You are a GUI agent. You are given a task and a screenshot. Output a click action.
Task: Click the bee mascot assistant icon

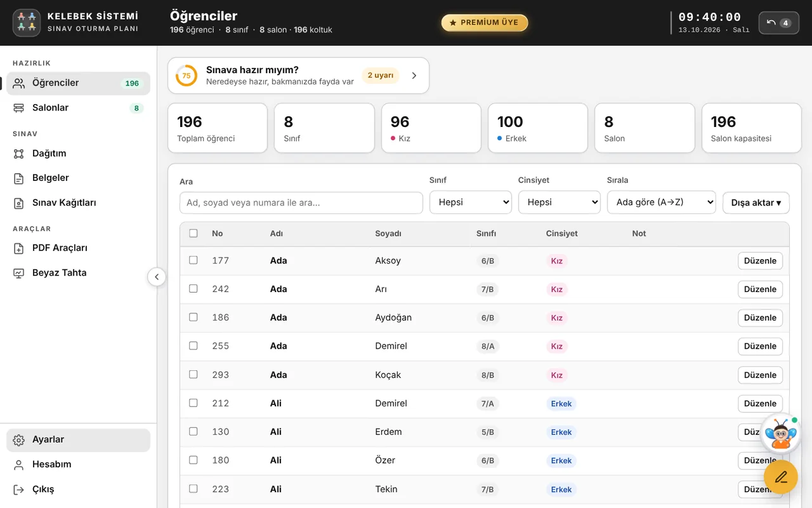780,434
